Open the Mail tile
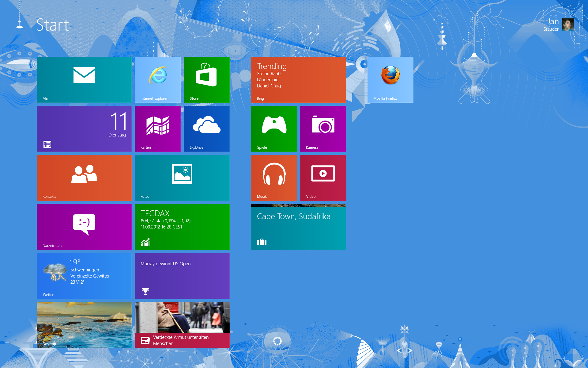Image resolution: width=588 pixels, height=368 pixels. click(x=84, y=79)
